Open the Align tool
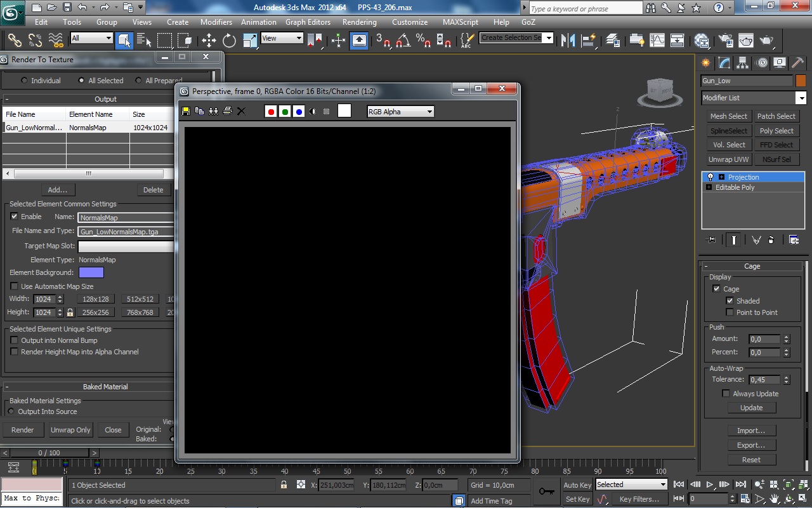 tap(588, 41)
